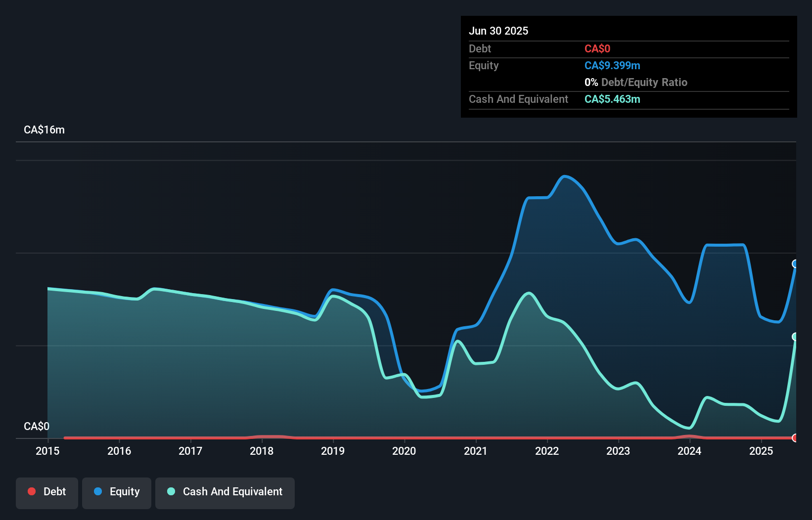Image resolution: width=812 pixels, height=520 pixels.
Task: Select the Equity endpoint marker on chart
Action: pos(795,264)
